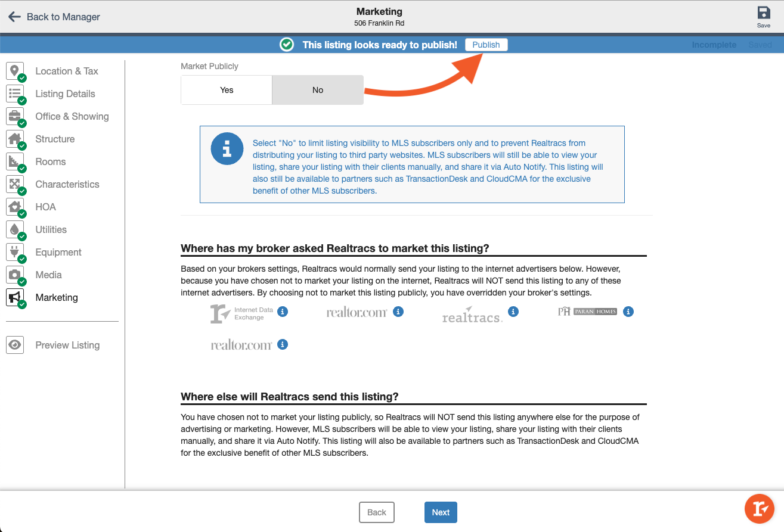This screenshot has height=532, width=784.
Task: Click the Characteristics icon in sidebar
Action: click(15, 184)
